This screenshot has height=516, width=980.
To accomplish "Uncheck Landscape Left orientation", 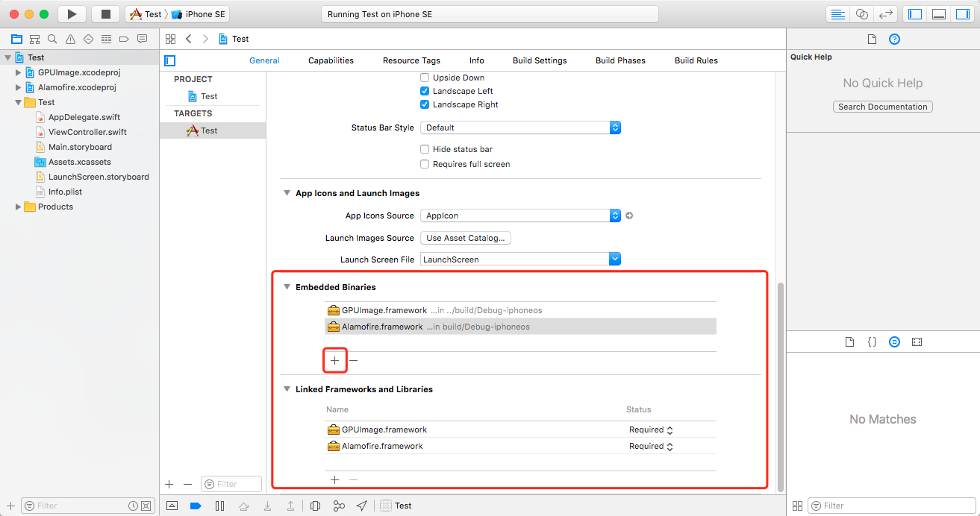I will [425, 91].
